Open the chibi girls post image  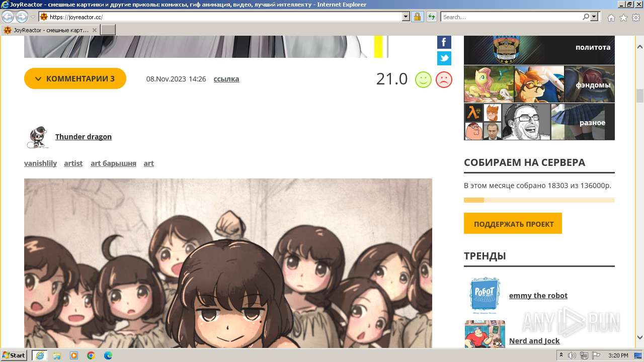[228, 263]
